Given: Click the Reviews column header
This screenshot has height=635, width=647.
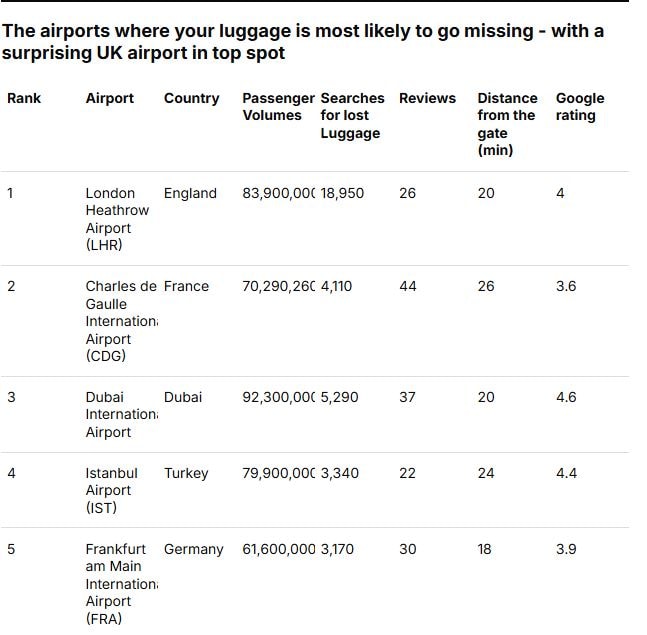Looking at the screenshot, I should click(427, 98).
